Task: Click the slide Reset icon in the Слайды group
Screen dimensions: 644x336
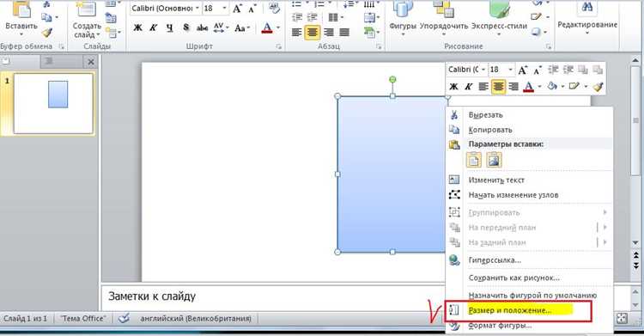Action: (x=111, y=18)
